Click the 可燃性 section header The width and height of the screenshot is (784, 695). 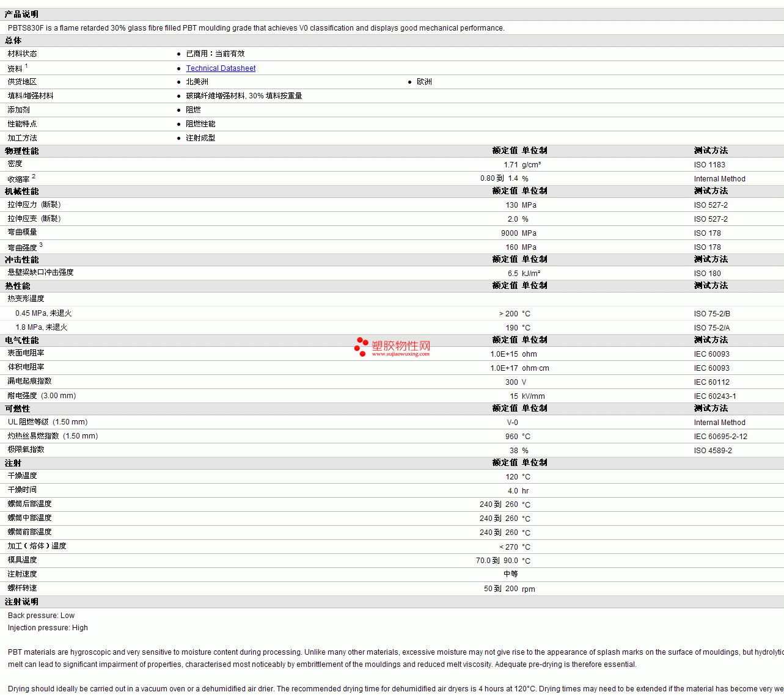click(17, 409)
